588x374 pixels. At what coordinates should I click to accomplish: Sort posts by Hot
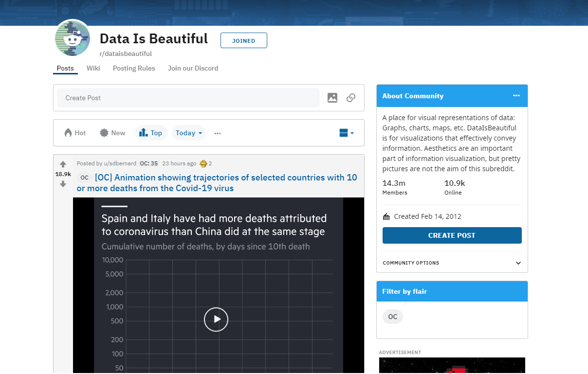pos(75,133)
